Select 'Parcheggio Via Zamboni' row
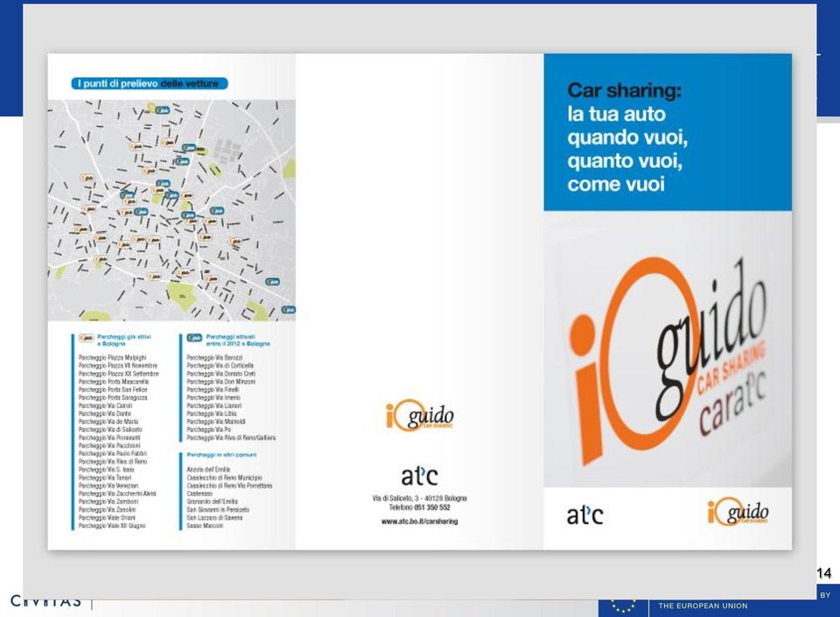The image size is (840, 617). 108,501
